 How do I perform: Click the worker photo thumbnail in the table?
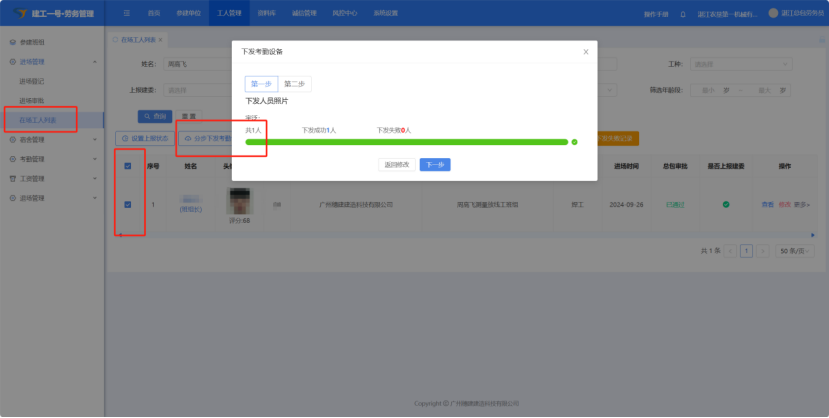tap(239, 200)
